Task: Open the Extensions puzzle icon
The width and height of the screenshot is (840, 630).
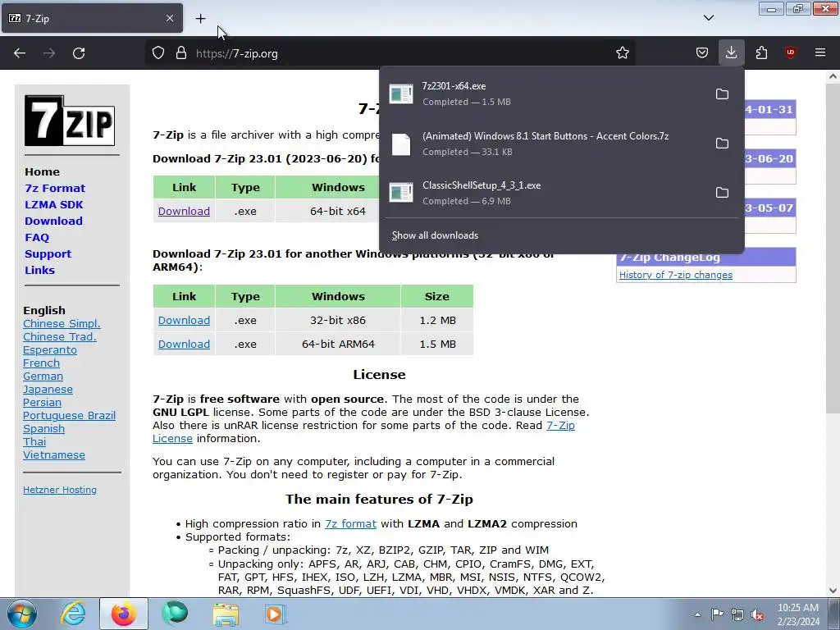Action: [x=761, y=52]
